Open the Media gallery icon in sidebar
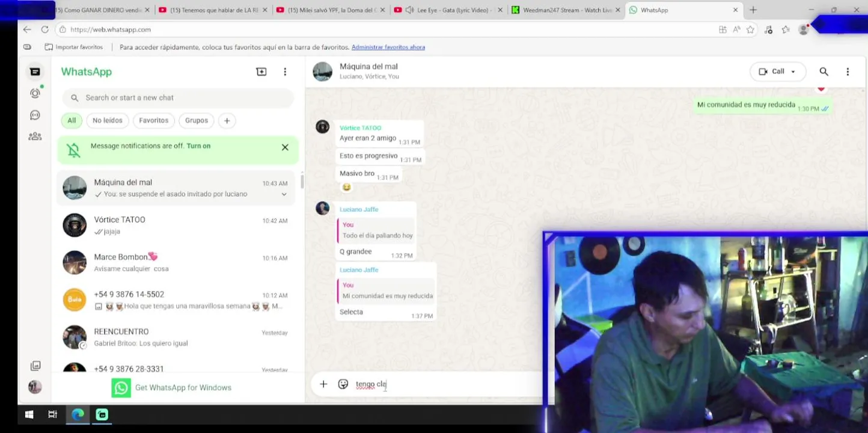 [x=35, y=366]
